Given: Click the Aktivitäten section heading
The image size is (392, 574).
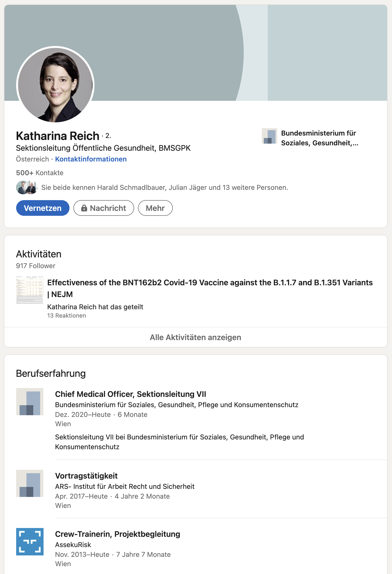Looking at the screenshot, I should [39, 254].
